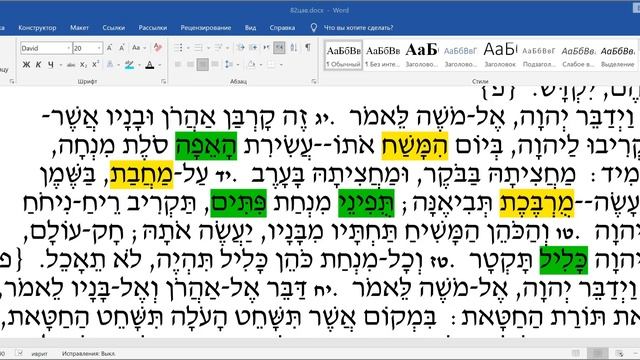The width and height of the screenshot is (640, 360).
Task: Apply text highlight color marker
Action: 129,64
